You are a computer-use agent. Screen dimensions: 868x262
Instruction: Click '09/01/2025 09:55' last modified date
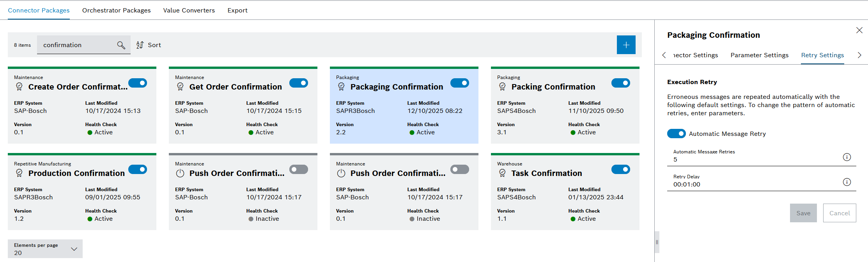[113, 197]
